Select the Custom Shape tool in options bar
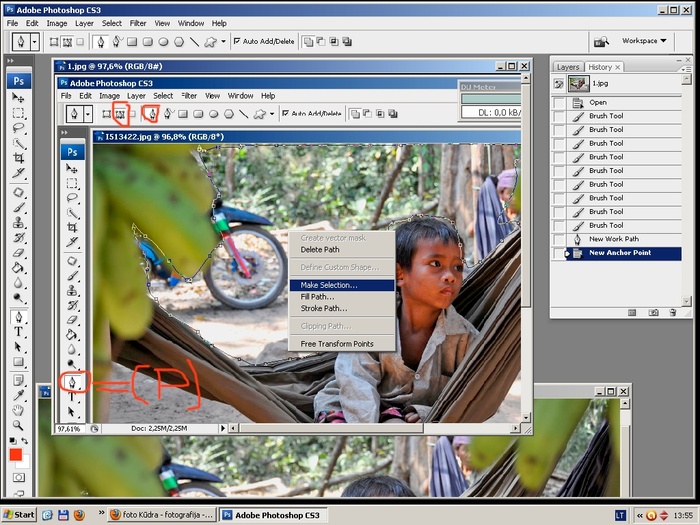This screenshot has width=700, height=525. pyautogui.click(x=210, y=42)
